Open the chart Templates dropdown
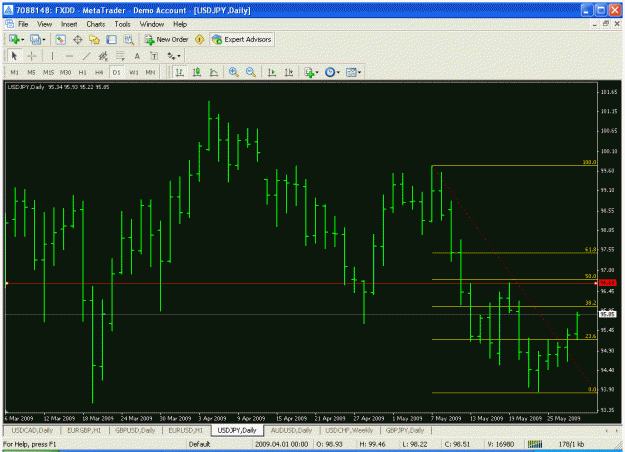This screenshot has height=452, width=625. [353, 72]
